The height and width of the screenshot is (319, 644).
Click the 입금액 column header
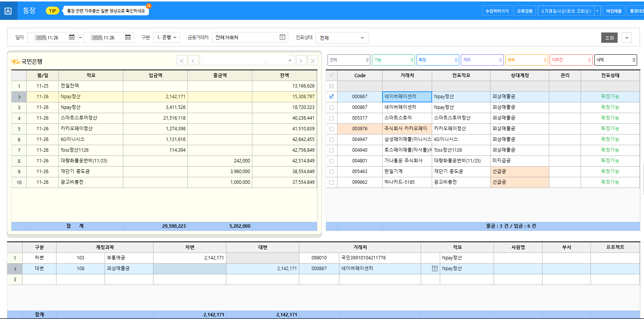155,75
